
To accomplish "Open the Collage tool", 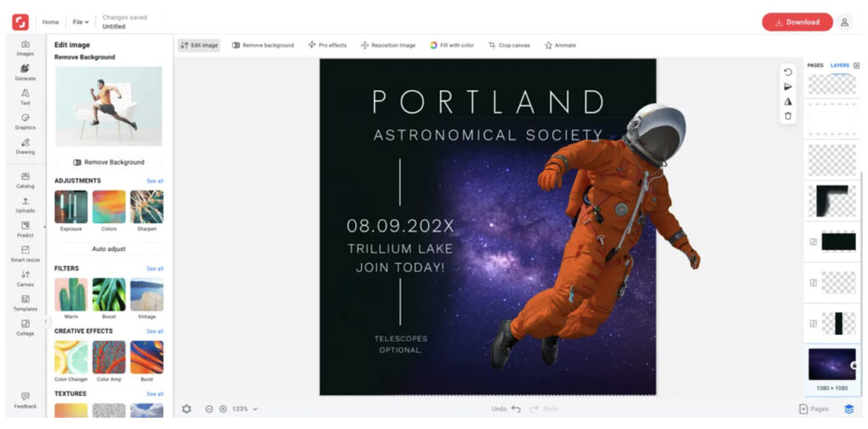I will pyautogui.click(x=25, y=327).
